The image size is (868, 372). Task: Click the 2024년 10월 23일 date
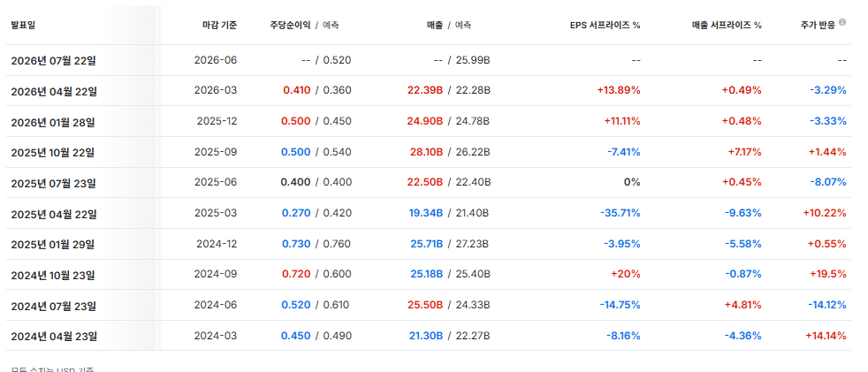coord(53,275)
